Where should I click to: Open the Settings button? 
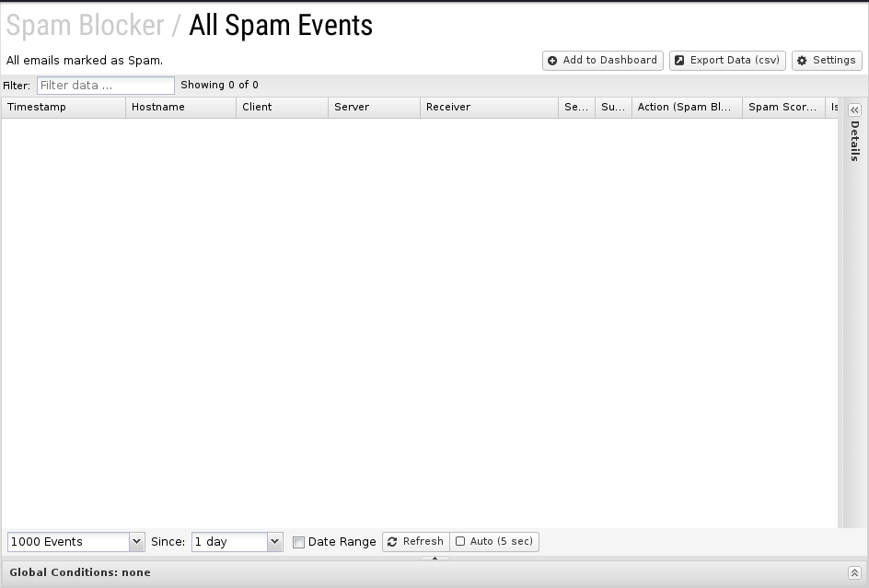click(827, 61)
